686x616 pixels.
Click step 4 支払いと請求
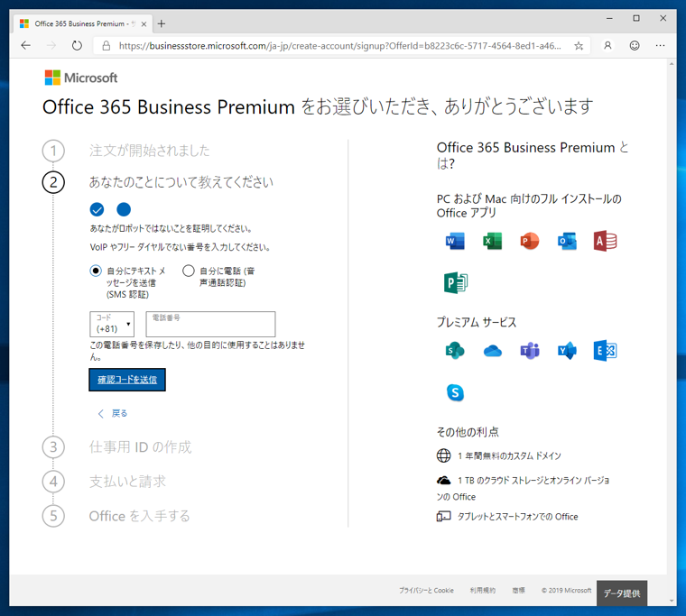click(128, 482)
